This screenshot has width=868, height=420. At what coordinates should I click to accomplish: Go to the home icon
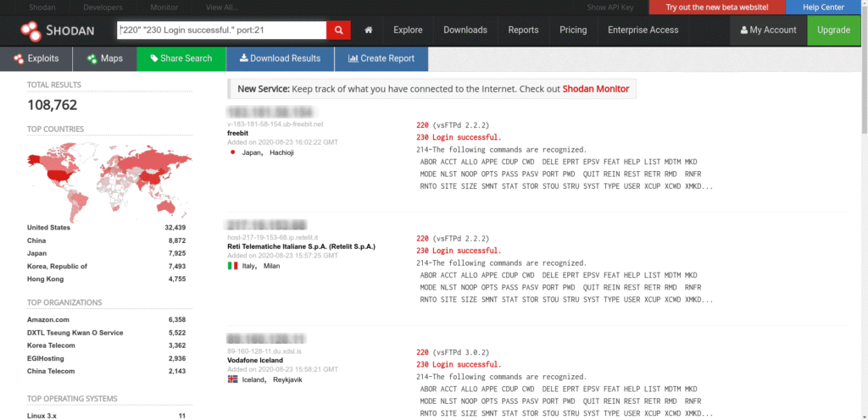click(368, 30)
